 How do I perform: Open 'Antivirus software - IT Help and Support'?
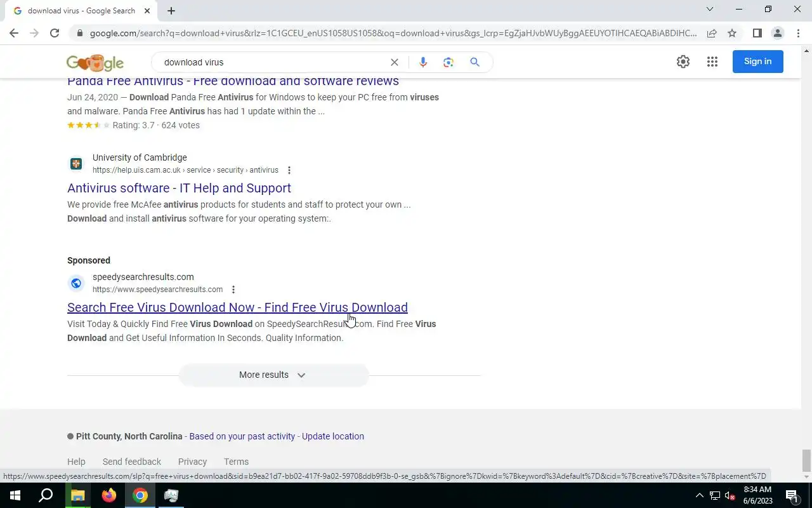point(179,188)
